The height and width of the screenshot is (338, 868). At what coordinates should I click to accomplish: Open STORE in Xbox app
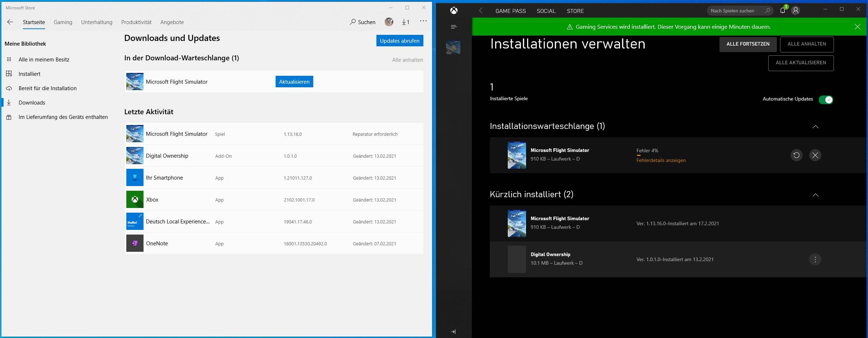[575, 11]
